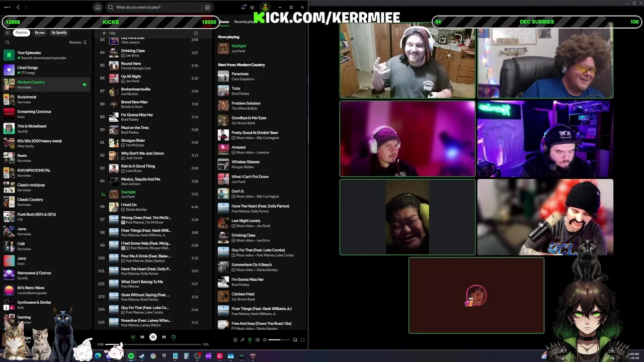Open the Recents sort dropdown
This screenshot has width=644, height=362.
[x=78, y=42]
